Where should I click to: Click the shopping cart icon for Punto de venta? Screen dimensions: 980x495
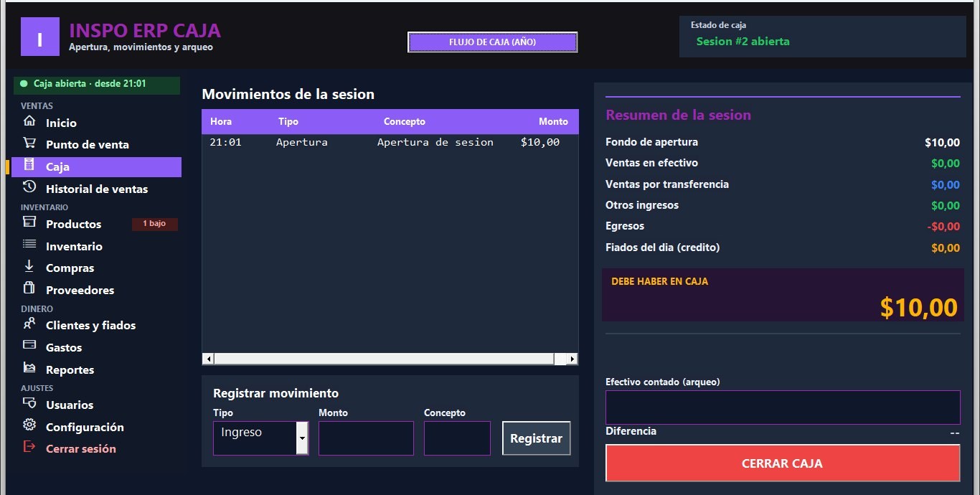pos(29,143)
